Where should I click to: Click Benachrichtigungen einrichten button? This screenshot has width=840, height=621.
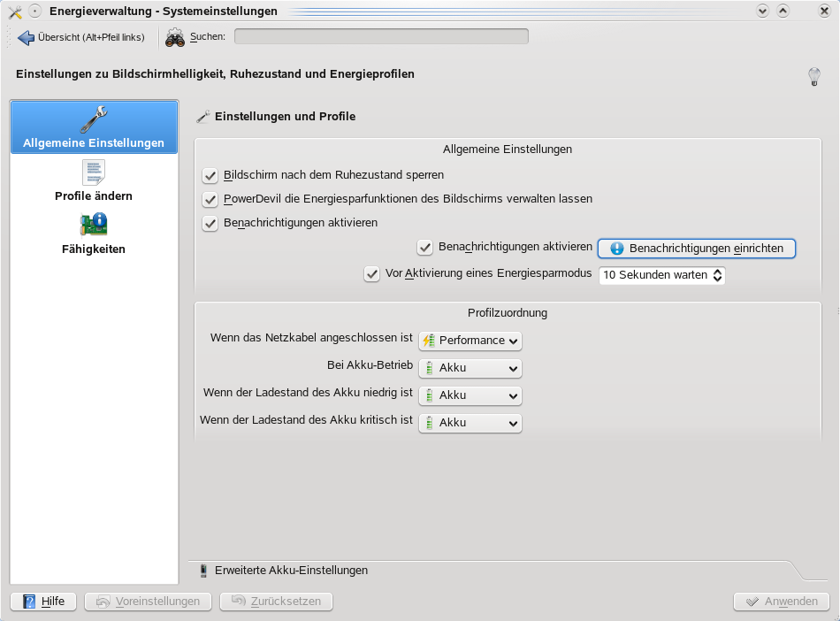pyautogui.click(x=697, y=248)
